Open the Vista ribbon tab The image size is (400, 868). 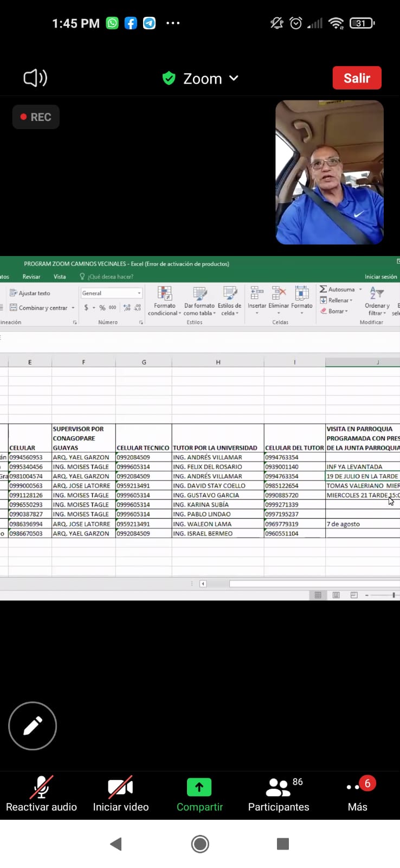[x=60, y=277]
